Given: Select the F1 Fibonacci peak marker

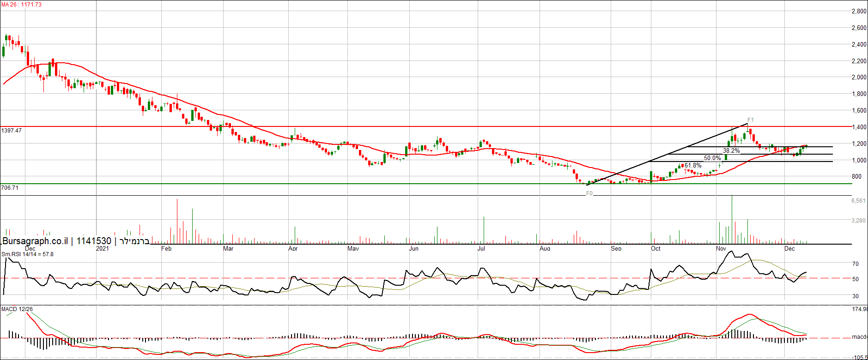Looking at the screenshot, I should pyautogui.click(x=750, y=120).
